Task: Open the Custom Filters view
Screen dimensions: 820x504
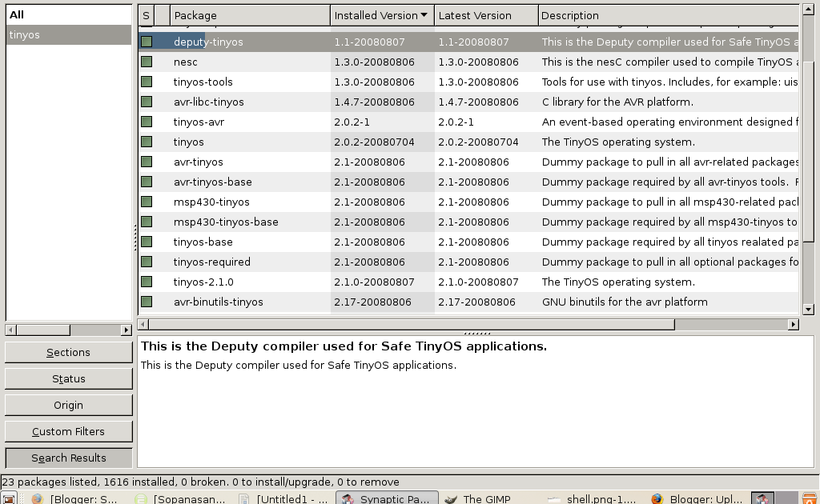Action: click(x=69, y=431)
